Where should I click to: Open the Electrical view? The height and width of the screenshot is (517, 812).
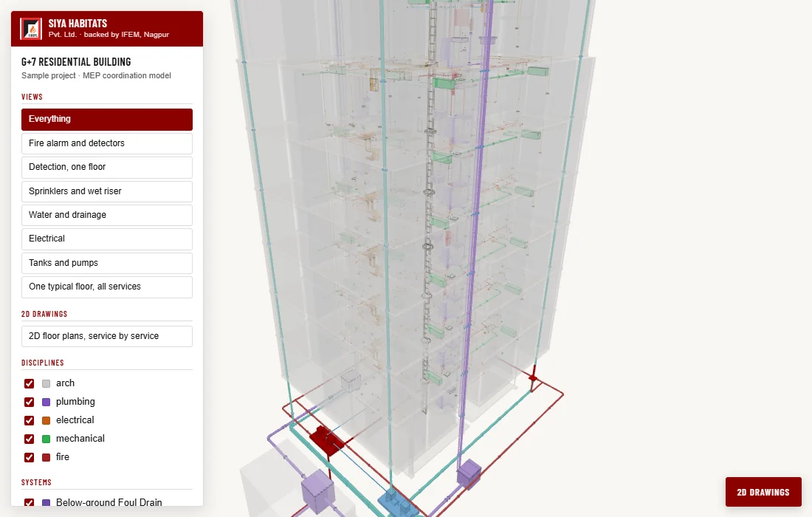point(107,239)
